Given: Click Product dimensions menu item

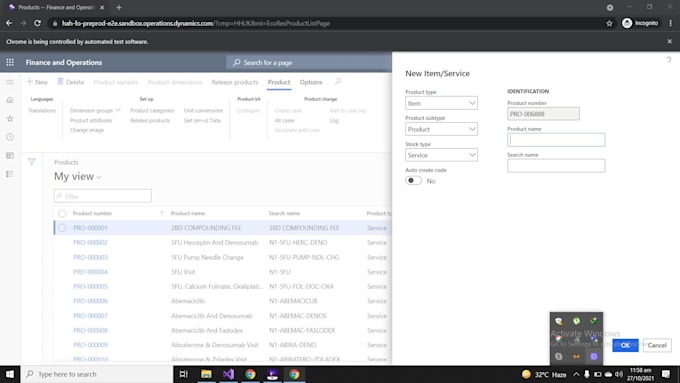Looking at the screenshot, I should [x=175, y=82].
